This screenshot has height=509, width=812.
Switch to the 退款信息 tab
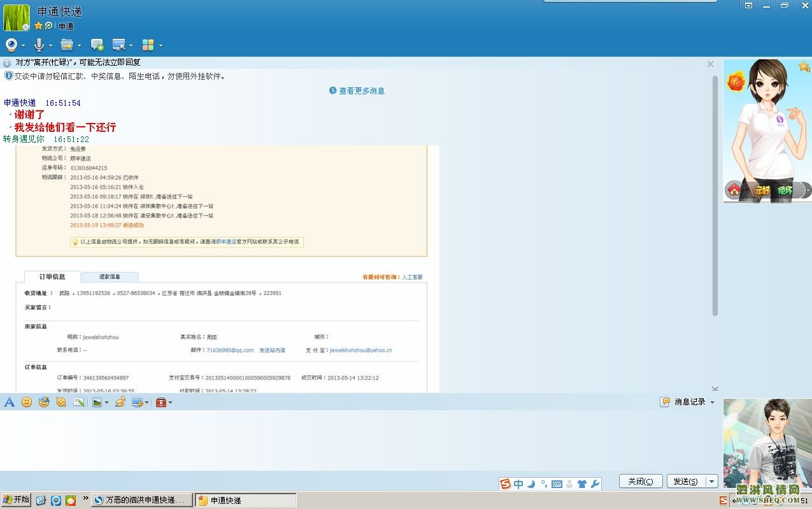click(110, 277)
